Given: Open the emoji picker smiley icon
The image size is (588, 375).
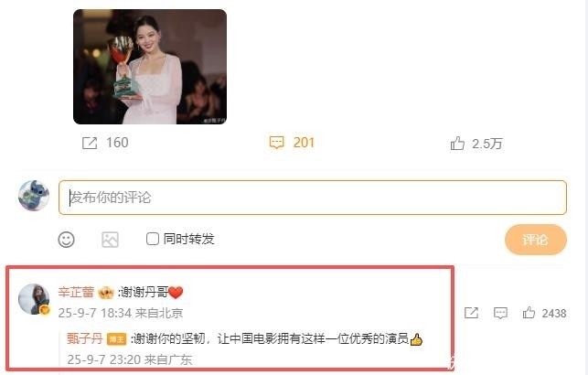Looking at the screenshot, I should click(67, 240).
